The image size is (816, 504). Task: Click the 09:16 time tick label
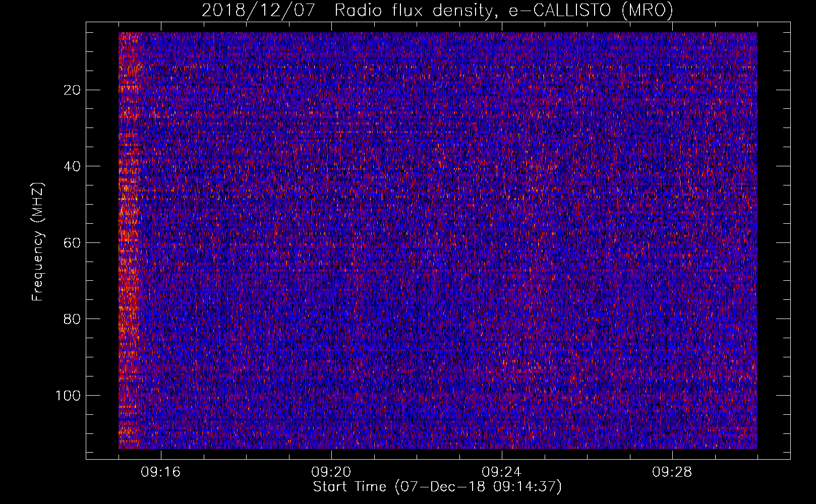161,472
